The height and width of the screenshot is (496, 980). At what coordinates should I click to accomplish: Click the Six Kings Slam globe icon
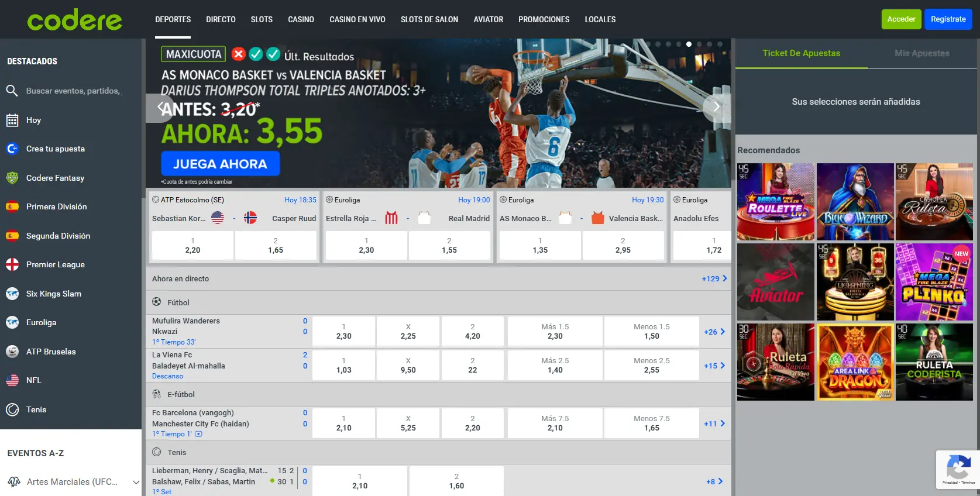12,294
